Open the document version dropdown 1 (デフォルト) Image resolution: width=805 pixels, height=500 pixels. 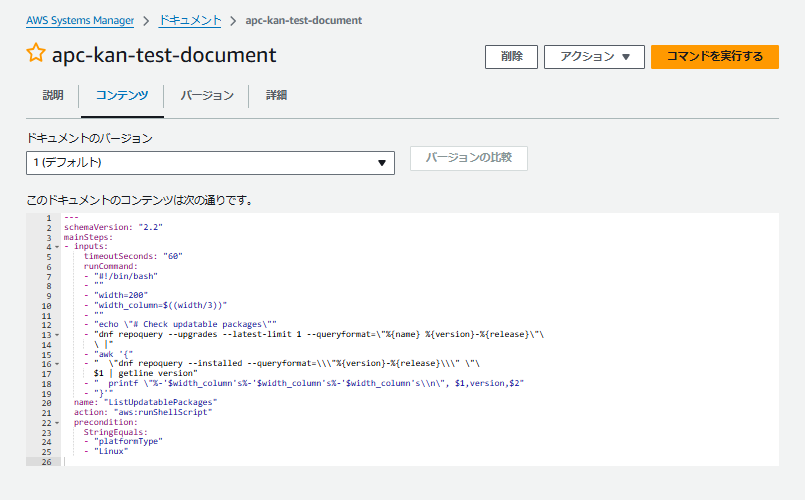coord(210,163)
